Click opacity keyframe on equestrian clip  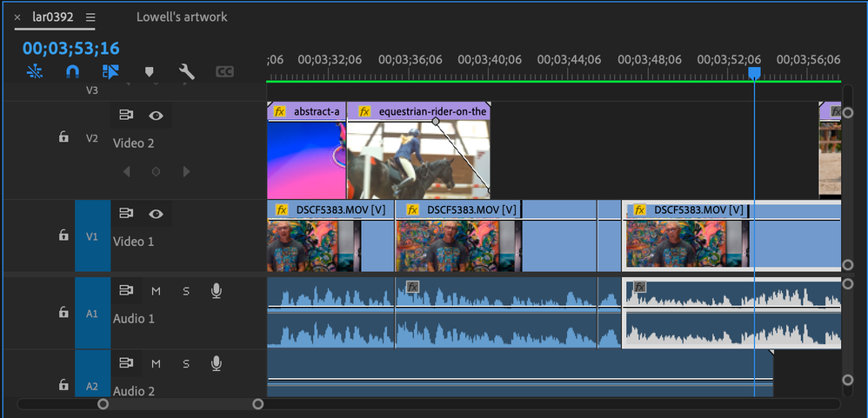coord(436,121)
